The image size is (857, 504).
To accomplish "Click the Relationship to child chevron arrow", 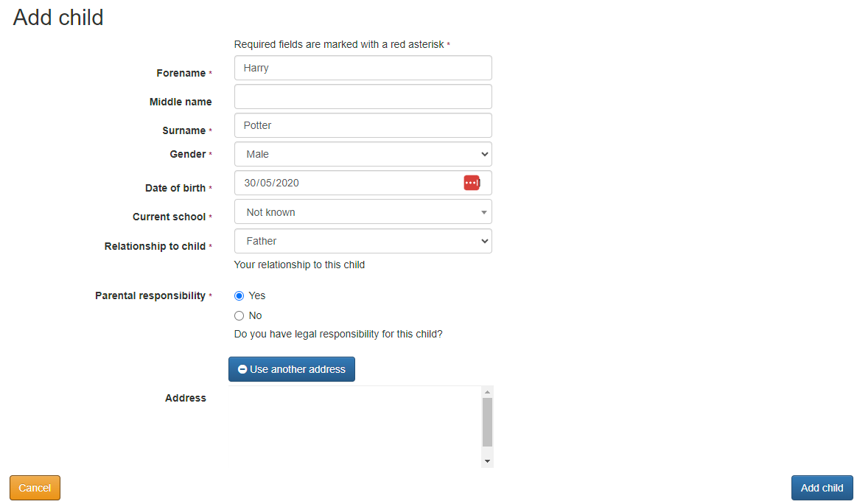I will point(484,241).
